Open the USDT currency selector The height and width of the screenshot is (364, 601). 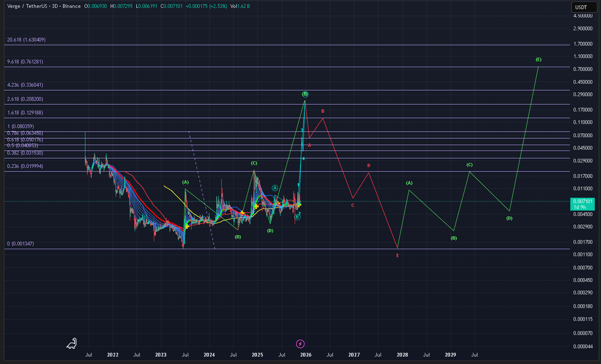pyautogui.click(x=583, y=7)
